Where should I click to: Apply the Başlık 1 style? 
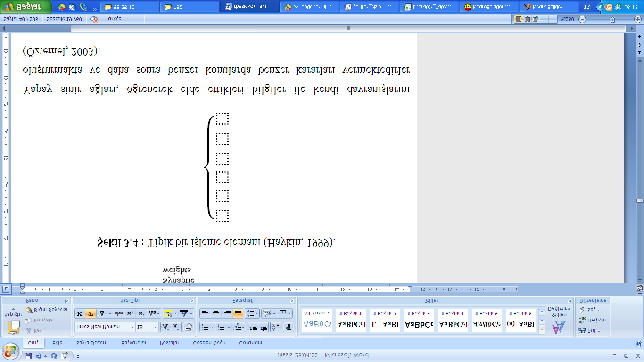(351, 320)
